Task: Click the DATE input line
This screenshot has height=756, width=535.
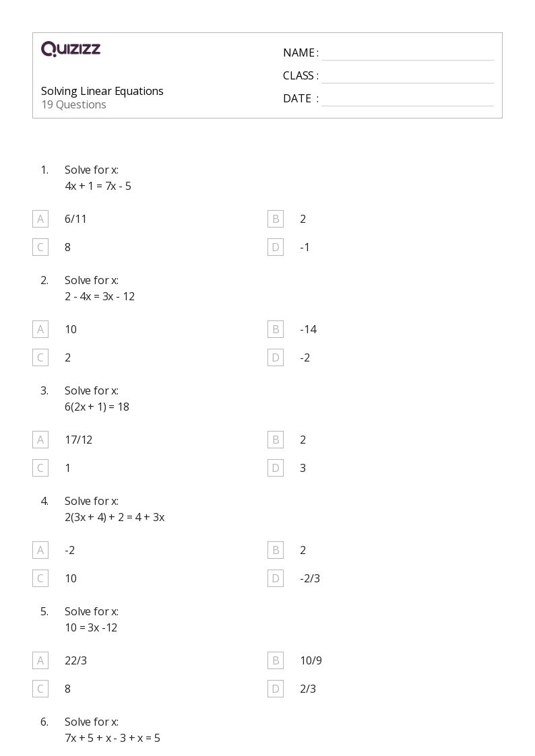Action: coord(407,100)
